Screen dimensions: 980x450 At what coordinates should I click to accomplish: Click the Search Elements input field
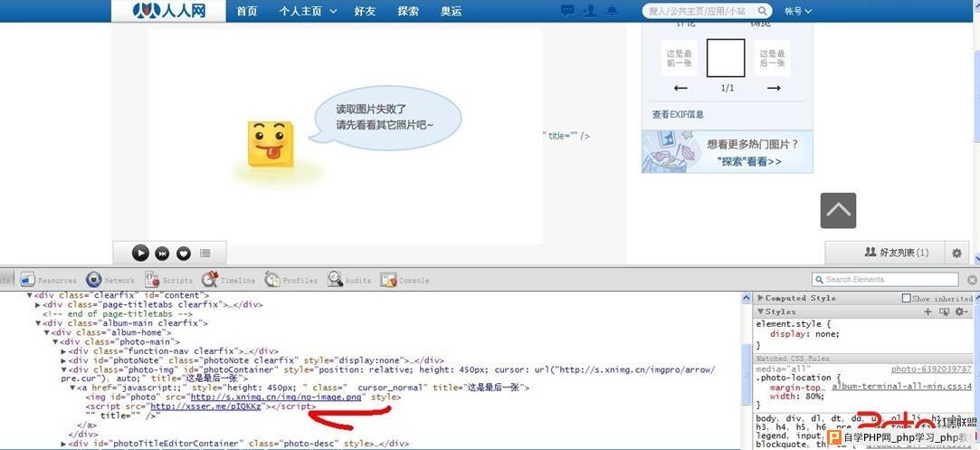(x=885, y=280)
